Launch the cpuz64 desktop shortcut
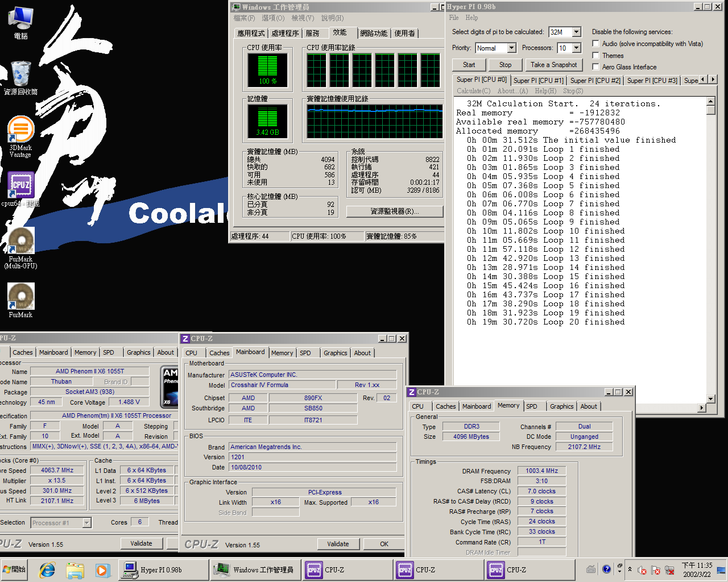 pos(20,189)
